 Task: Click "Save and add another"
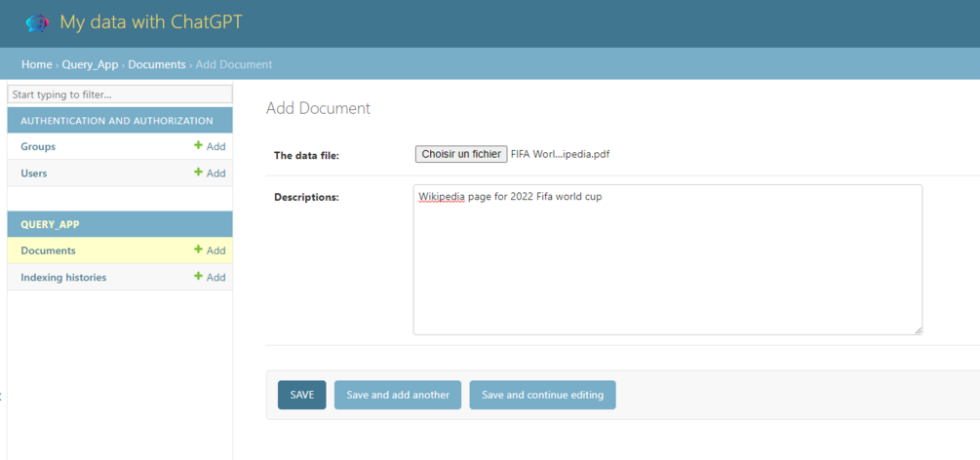pos(398,395)
